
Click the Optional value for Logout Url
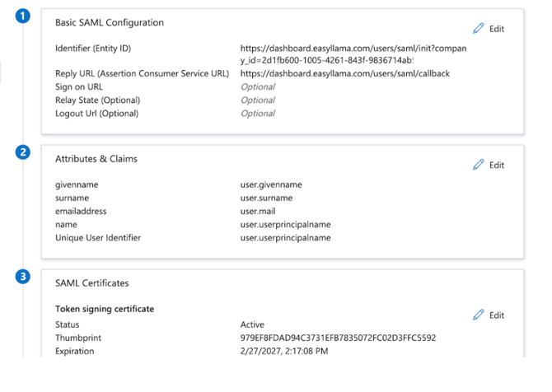pyautogui.click(x=257, y=114)
